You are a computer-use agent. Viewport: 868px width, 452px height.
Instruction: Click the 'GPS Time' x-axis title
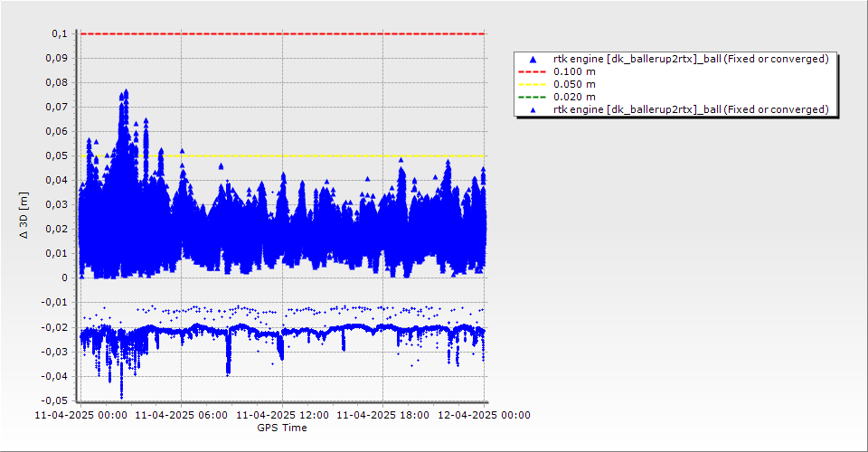tap(282, 428)
